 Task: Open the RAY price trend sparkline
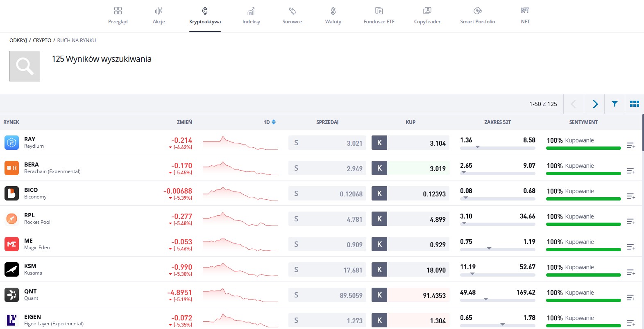(240, 143)
